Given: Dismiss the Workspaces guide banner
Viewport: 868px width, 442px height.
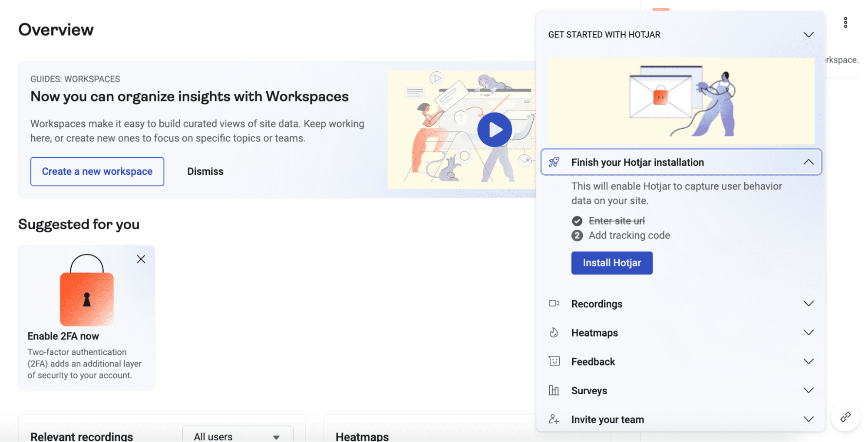Looking at the screenshot, I should point(205,171).
